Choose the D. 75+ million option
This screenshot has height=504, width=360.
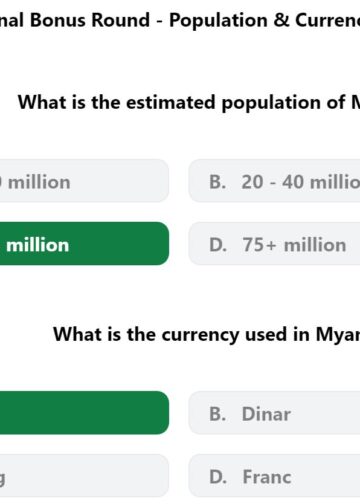(274, 244)
